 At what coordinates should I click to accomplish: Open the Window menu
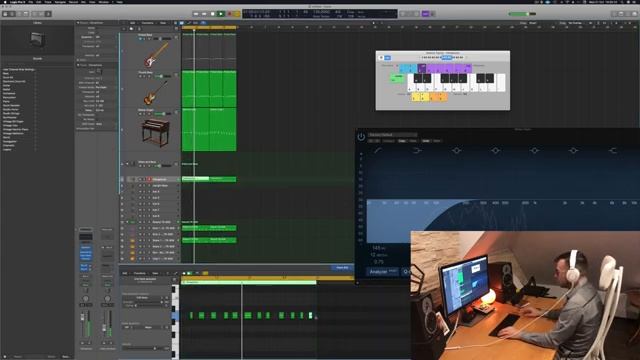coord(104,2)
